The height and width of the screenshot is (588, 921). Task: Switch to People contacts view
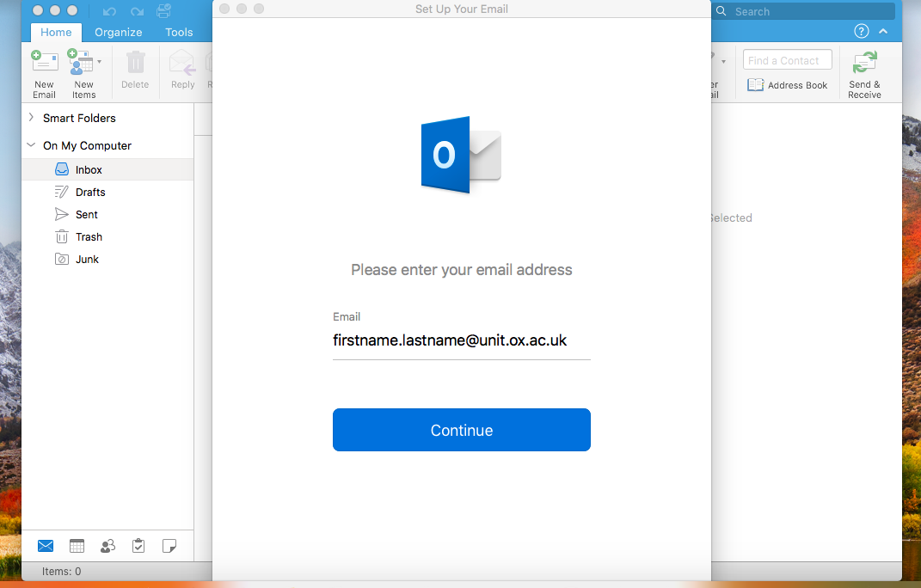pyautogui.click(x=107, y=546)
